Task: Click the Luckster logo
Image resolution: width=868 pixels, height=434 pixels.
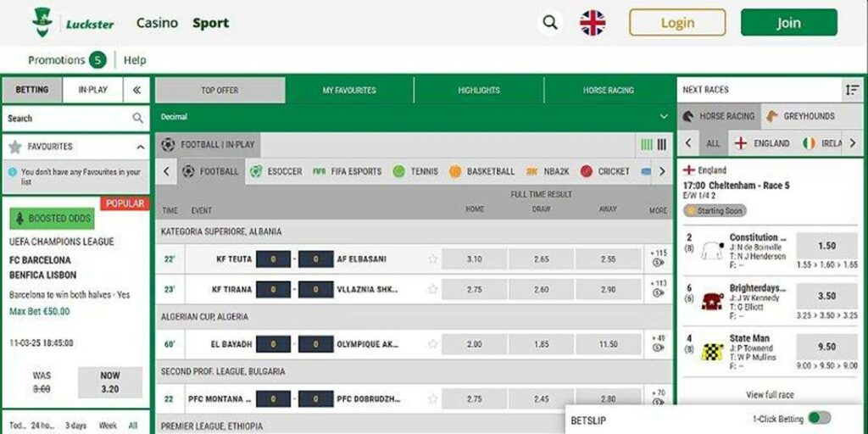Action: point(73,22)
